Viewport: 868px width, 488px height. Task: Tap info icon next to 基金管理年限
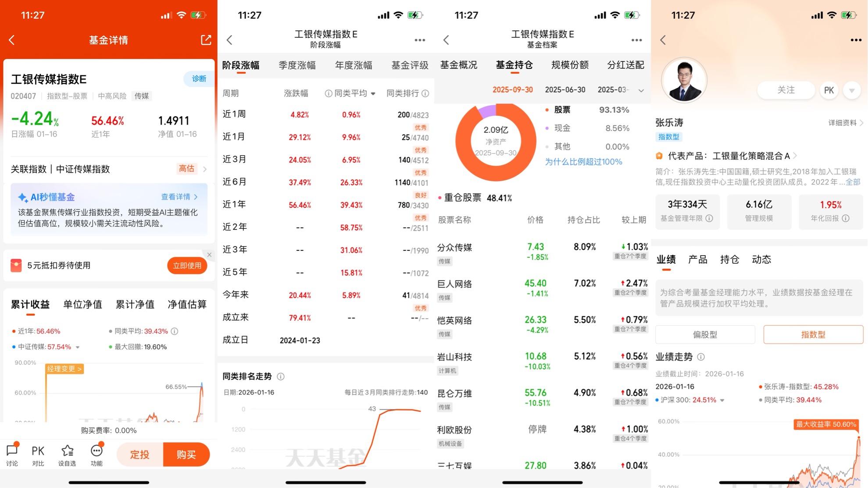709,218
